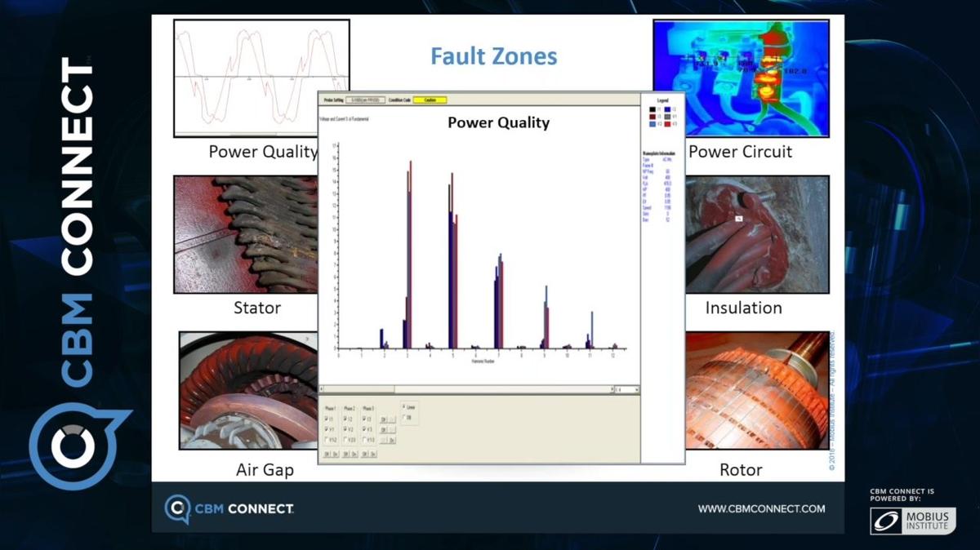
Task: Toggle the V2 checkbox under Phase 2
Action: [x=345, y=429]
